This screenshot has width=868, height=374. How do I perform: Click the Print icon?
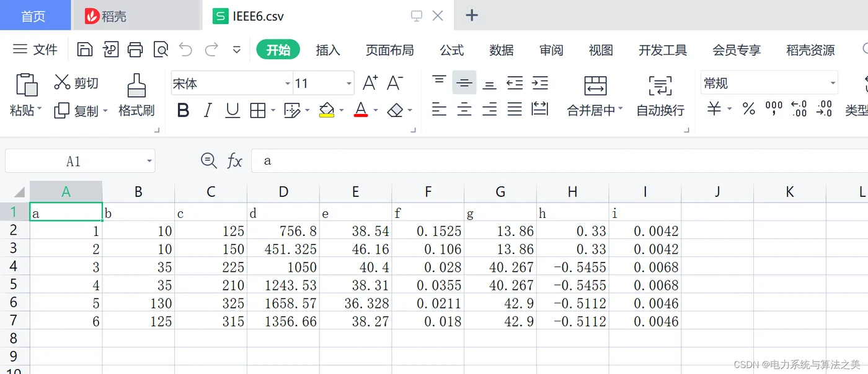pos(135,50)
